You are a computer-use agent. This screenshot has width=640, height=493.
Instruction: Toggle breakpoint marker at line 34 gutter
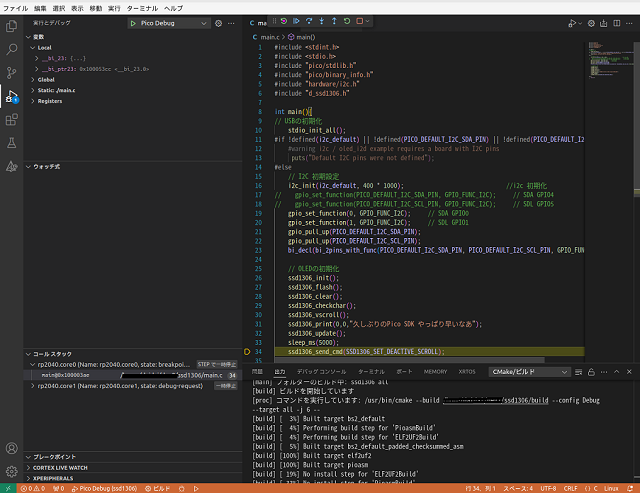tap(248, 352)
